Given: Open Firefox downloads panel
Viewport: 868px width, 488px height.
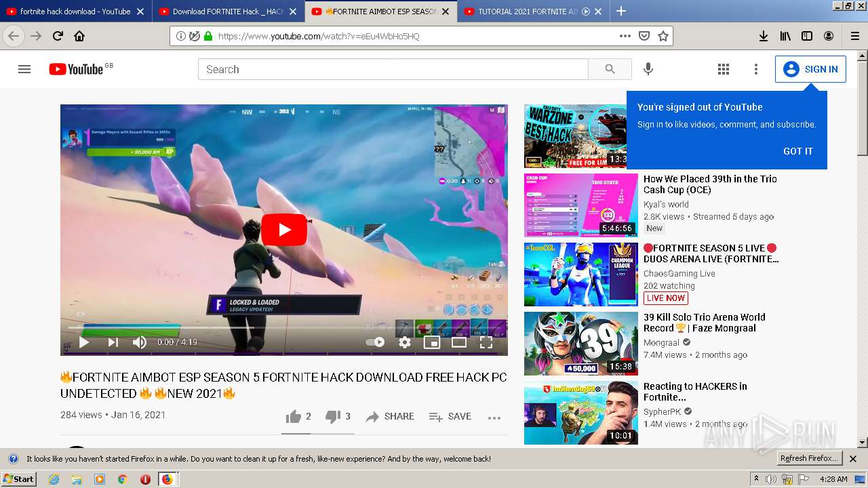Looking at the screenshot, I should [x=764, y=36].
